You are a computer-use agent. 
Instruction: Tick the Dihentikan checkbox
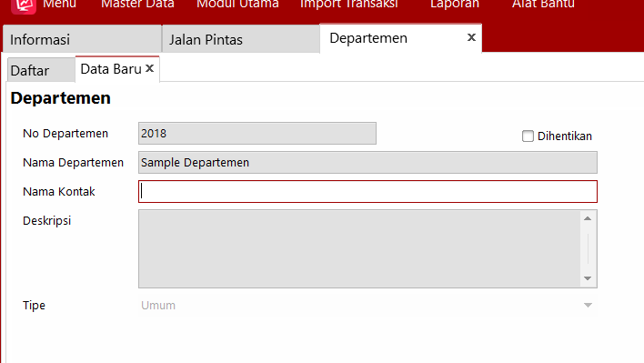(x=528, y=136)
